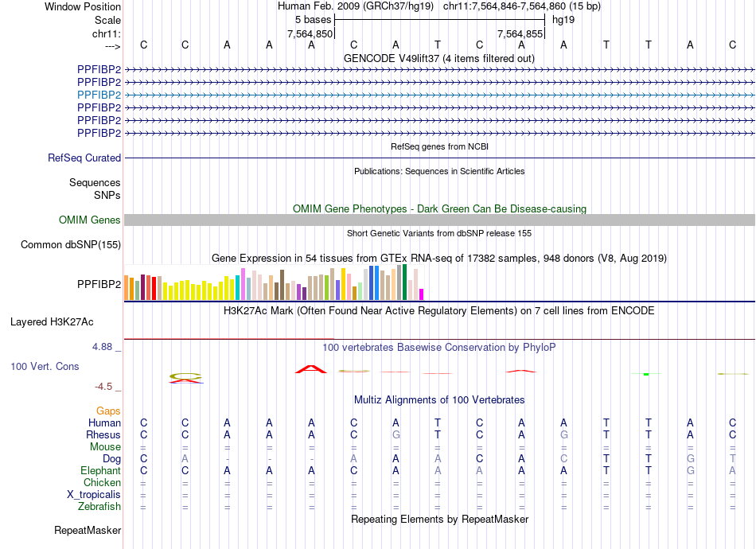
Task: Click the Chicken species row label
Action: (102, 482)
